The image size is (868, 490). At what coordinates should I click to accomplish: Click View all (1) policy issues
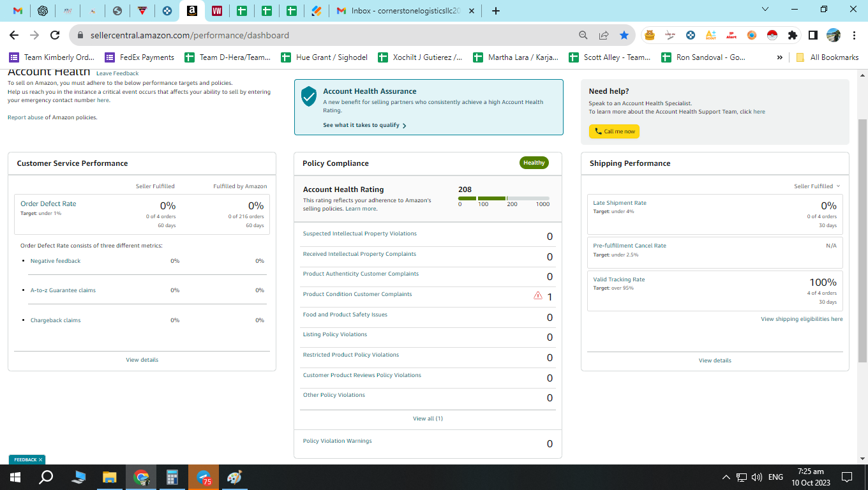point(428,419)
